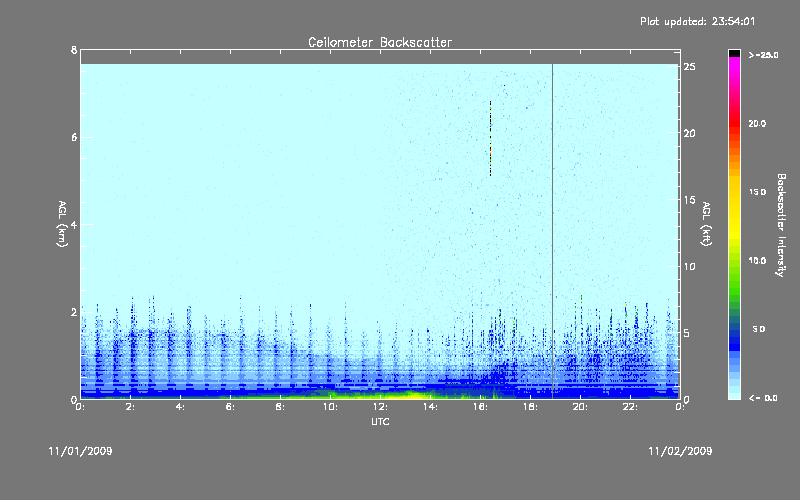
Task: Click the '22:' tick label on the UTC axis
Action: click(x=630, y=407)
